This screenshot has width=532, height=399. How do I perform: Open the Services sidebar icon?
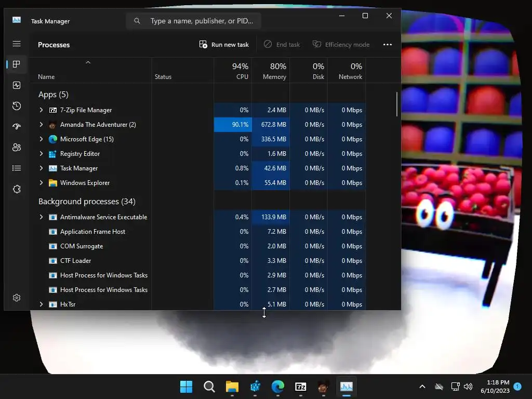(16, 189)
